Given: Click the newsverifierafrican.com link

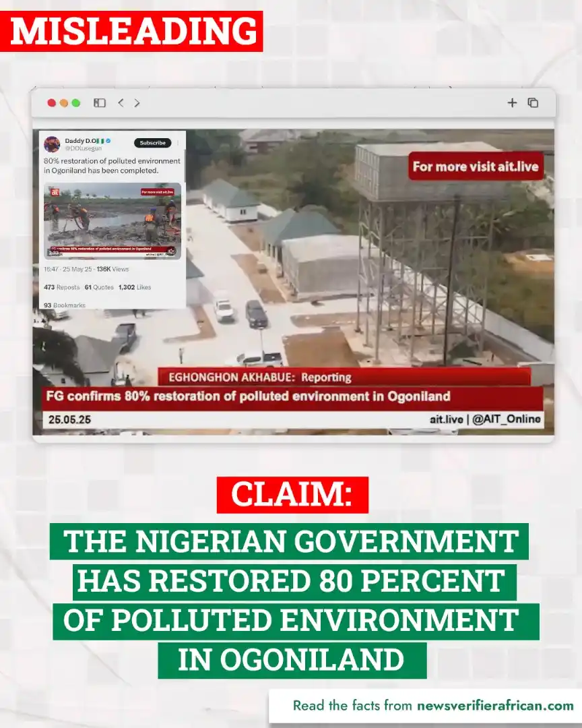Looking at the screenshot, I should [x=495, y=706].
